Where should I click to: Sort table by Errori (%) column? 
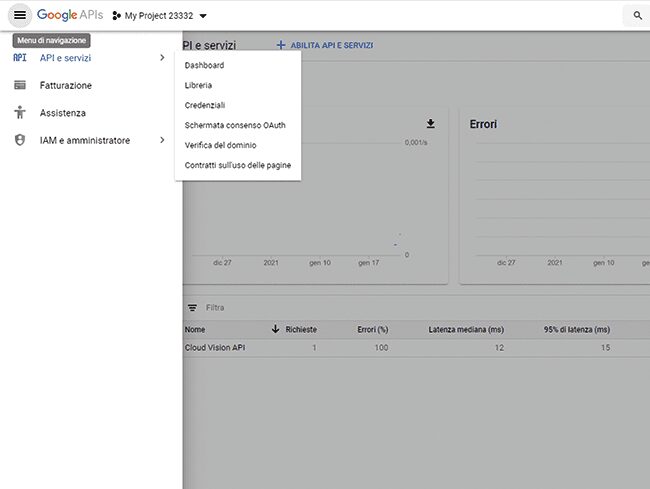pos(373,329)
